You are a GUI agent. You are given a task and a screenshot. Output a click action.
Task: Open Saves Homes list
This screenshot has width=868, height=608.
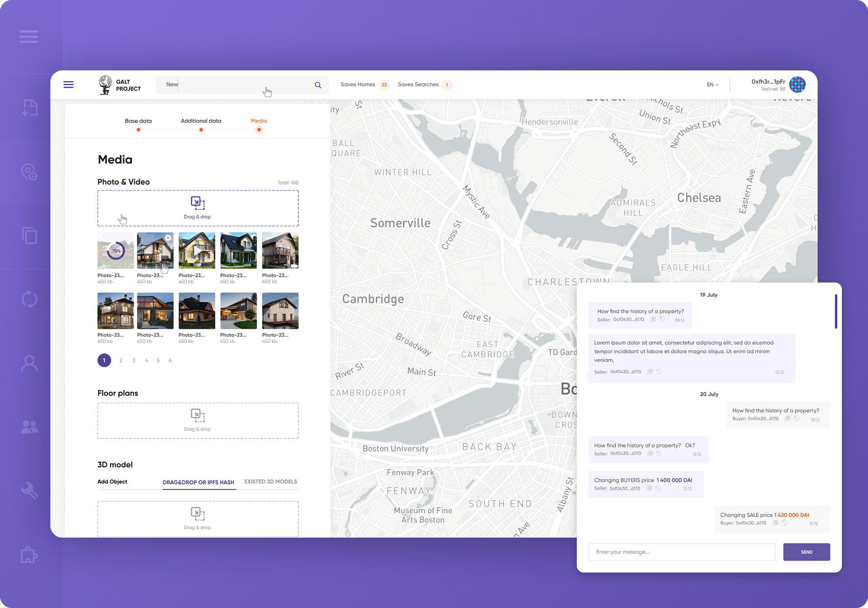click(x=364, y=85)
